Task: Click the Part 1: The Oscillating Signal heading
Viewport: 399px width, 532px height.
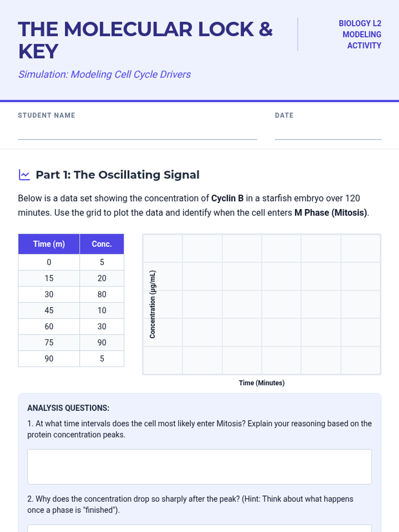Action: point(117,175)
